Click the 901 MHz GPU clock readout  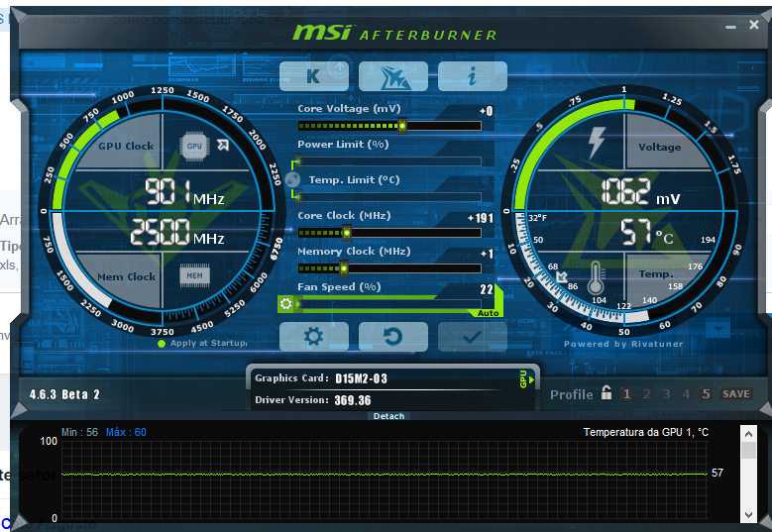tap(184, 192)
